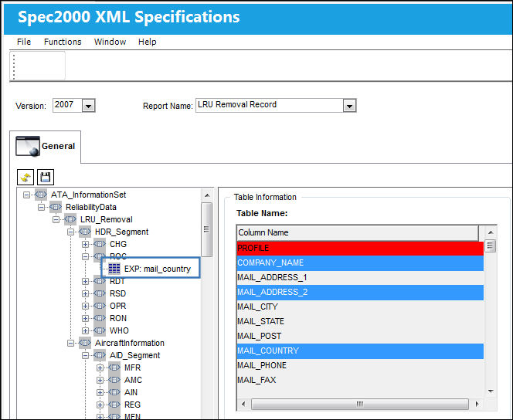Image resolution: width=513 pixels, height=420 pixels.
Task: Click the XML node icon beside MFR
Action: click(x=114, y=367)
